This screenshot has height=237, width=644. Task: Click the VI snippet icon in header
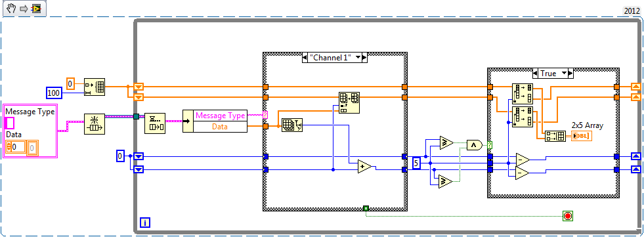coord(37,9)
